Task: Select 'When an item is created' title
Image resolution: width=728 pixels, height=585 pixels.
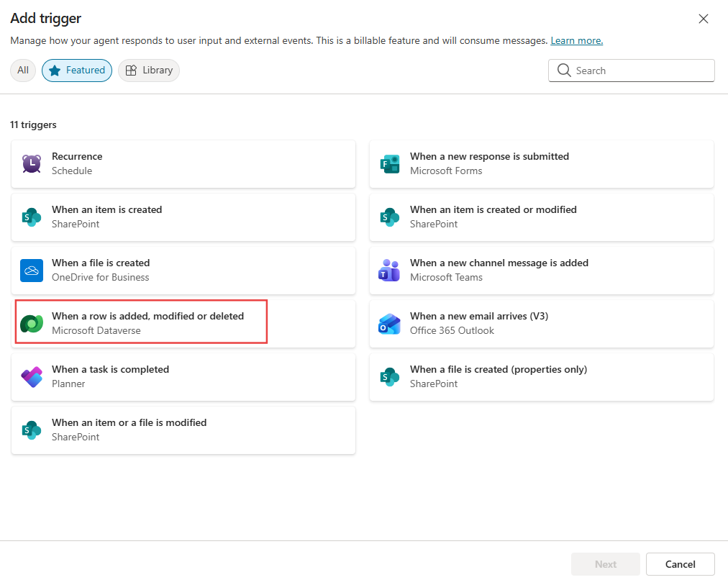Action: pos(106,210)
